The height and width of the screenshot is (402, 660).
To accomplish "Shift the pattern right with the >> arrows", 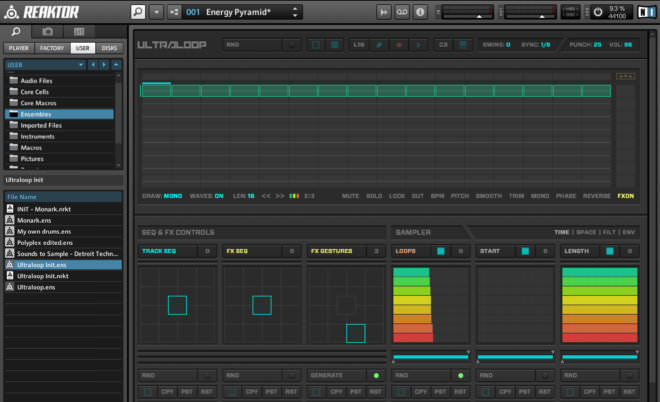I will pyautogui.click(x=279, y=196).
